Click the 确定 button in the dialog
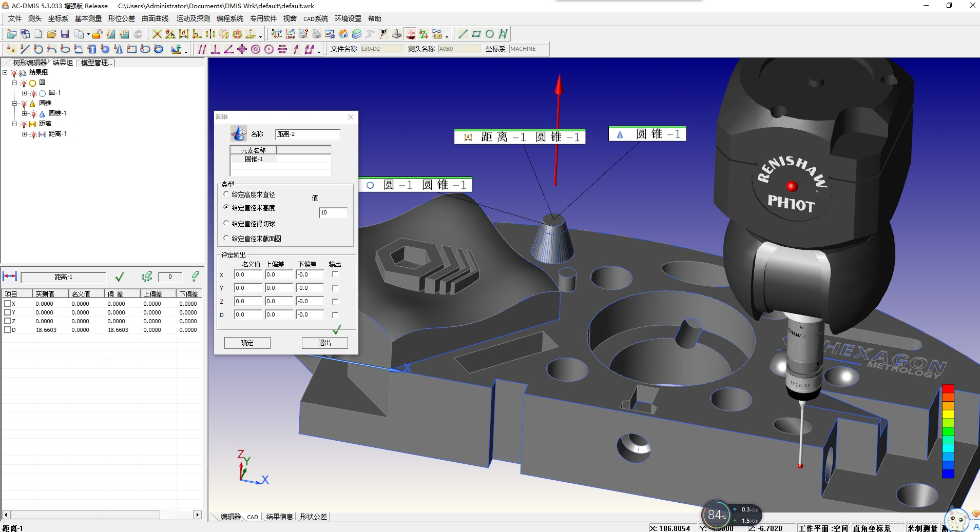The height and width of the screenshot is (532, 980). 247,343
